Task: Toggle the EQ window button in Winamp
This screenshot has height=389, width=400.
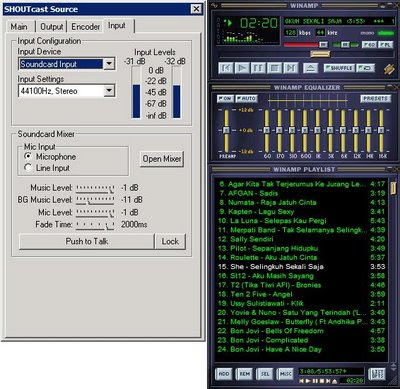Action: [369, 44]
